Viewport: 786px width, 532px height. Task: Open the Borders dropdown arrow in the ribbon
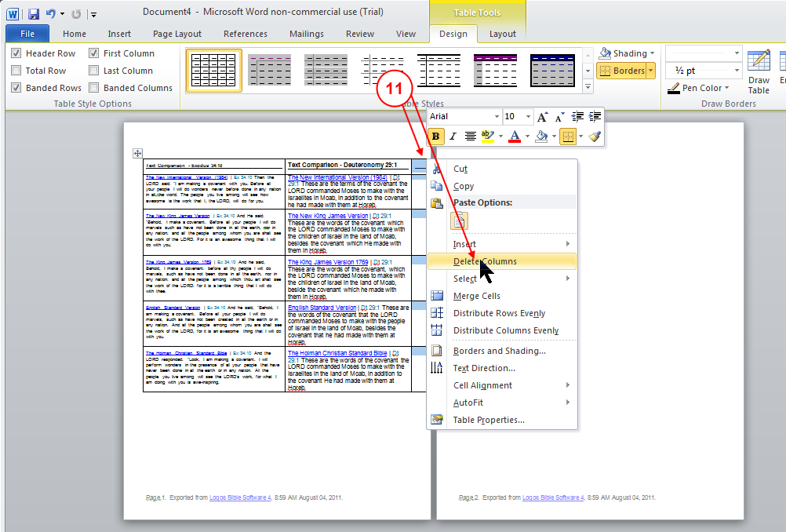coord(650,71)
